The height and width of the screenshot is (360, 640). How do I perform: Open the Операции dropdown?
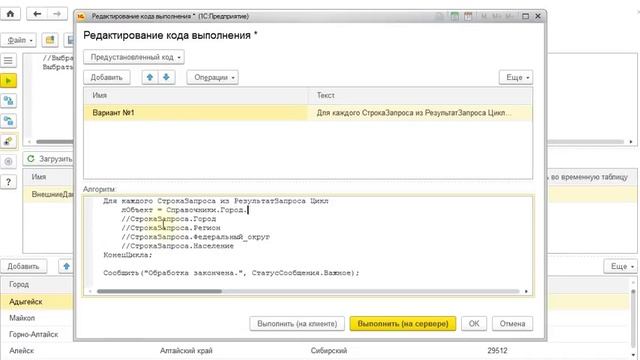point(213,77)
